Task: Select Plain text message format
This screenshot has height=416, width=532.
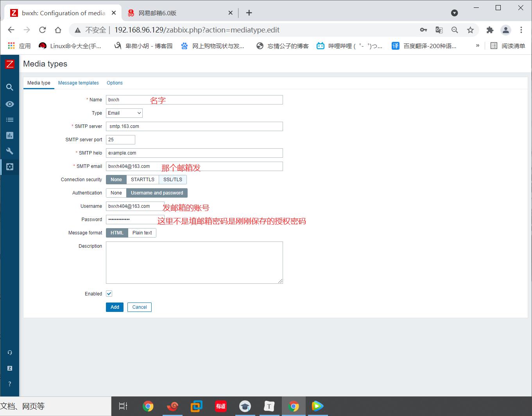Action: (142, 233)
